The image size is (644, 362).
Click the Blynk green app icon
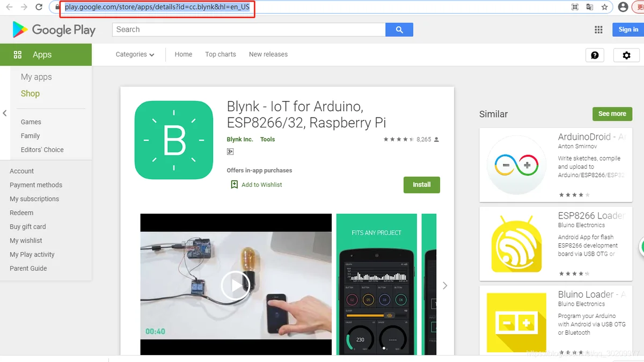pos(174,140)
